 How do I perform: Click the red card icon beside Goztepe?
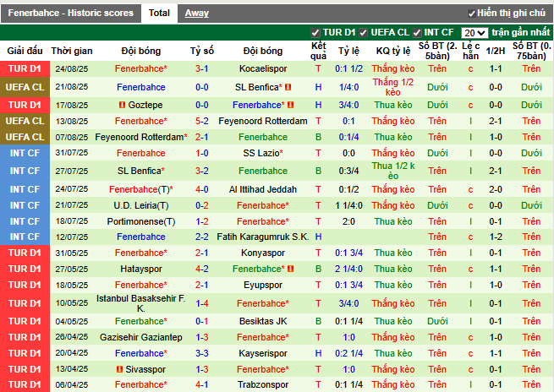click(123, 105)
